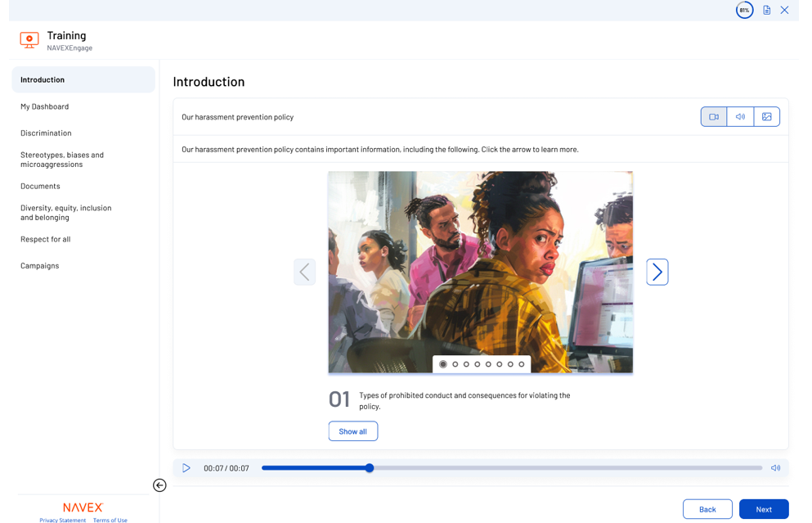
Task: Switch to image mode icon
Action: [767, 116]
